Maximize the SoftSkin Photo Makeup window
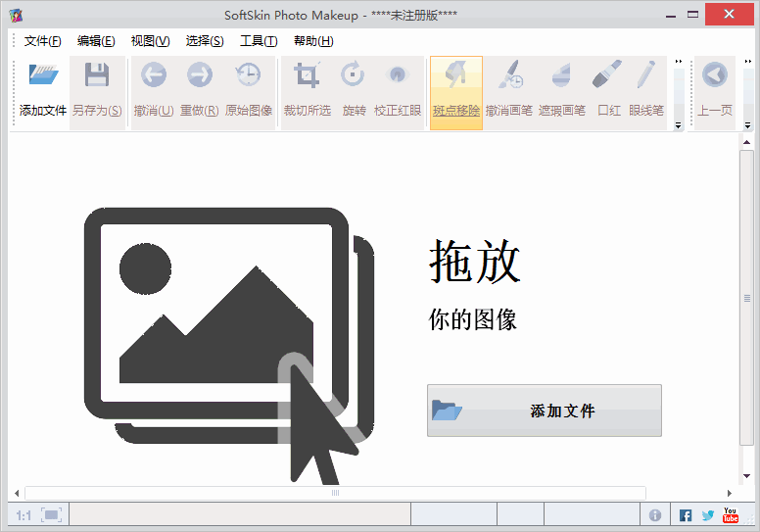Viewport: 760px width, 532px height. point(693,15)
